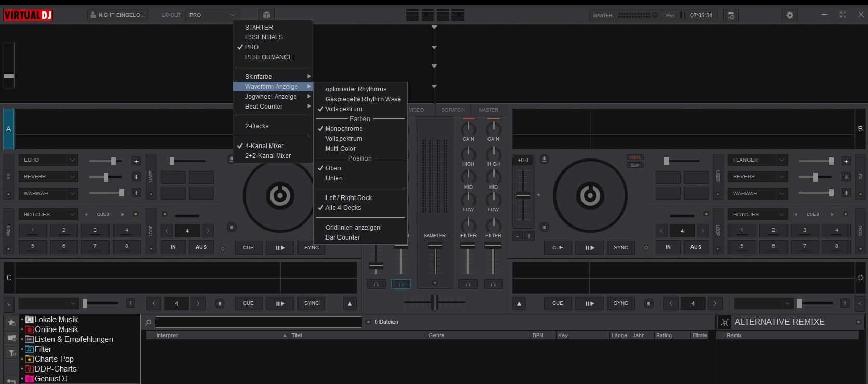Switch to the MASTER mixer tab
868x384 pixels.
489,110
